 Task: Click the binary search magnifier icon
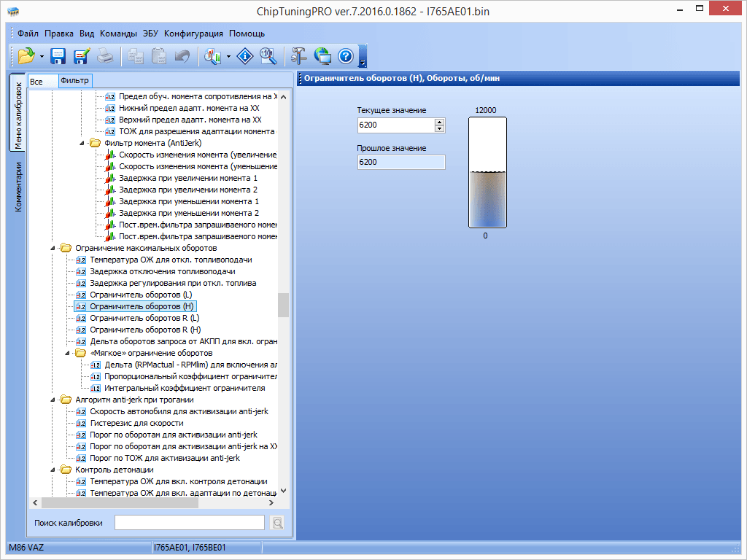[x=268, y=56]
